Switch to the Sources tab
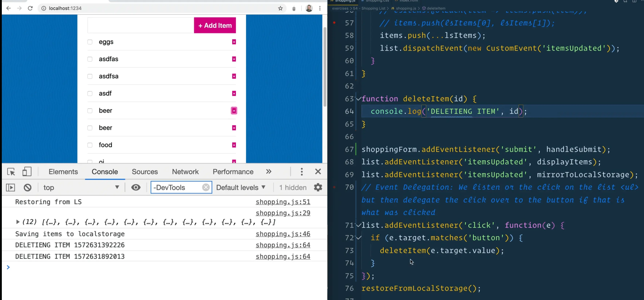 pyautogui.click(x=145, y=172)
